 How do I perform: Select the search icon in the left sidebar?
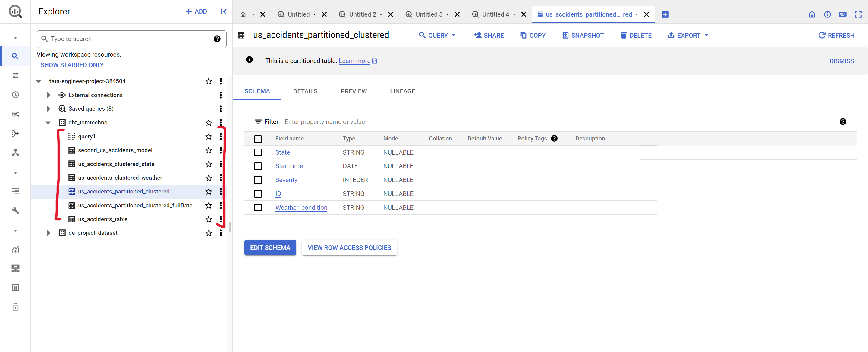[x=15, y=56]
